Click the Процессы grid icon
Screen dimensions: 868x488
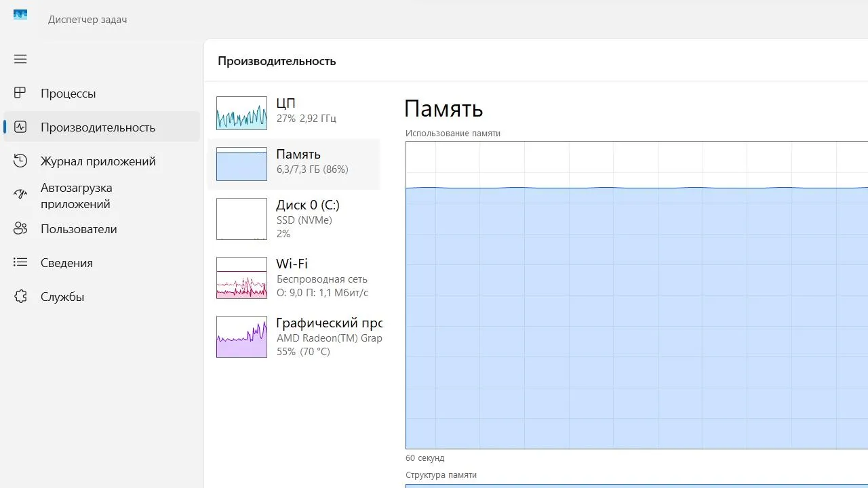(x=20, y=93)
